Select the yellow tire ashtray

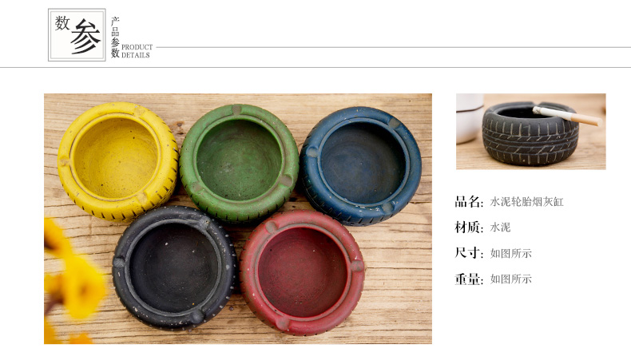[x=118, y=161]
